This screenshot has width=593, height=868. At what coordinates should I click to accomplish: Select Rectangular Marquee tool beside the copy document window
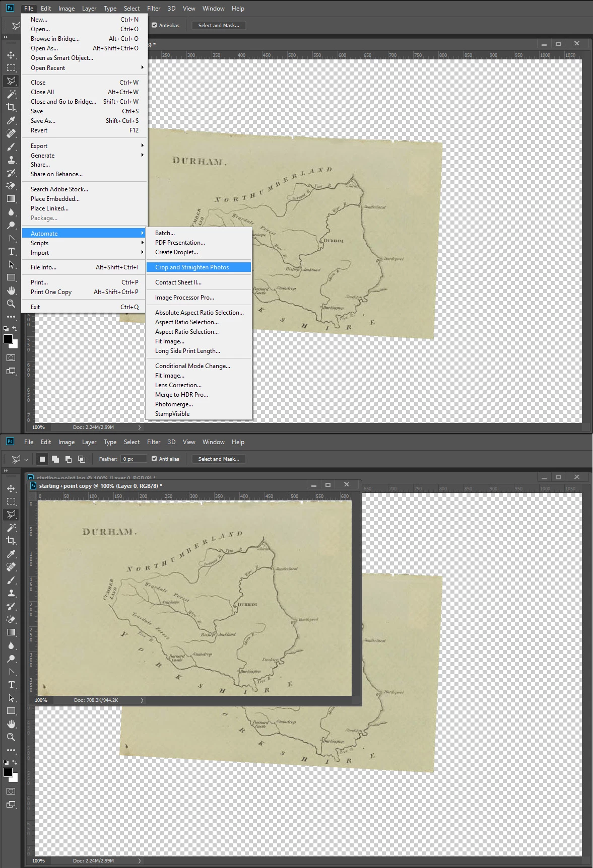pos(11,501)
